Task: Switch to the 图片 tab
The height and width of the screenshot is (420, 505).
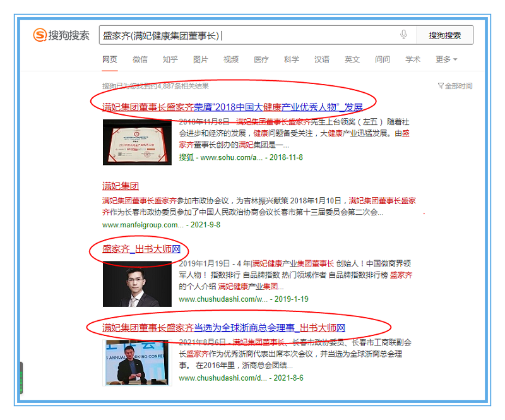Action: [200, 59]
